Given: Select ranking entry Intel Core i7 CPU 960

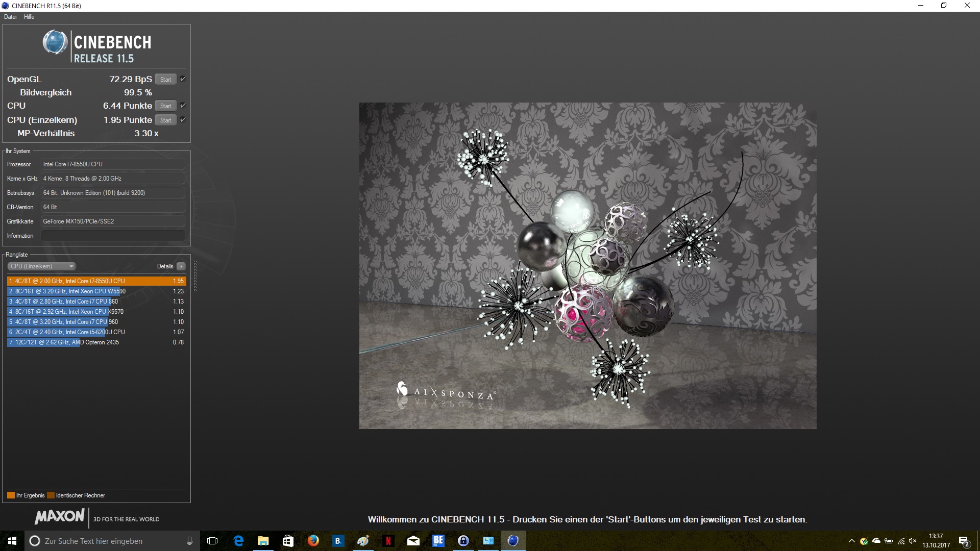Looking at the screenshot, I should point(96,322).
